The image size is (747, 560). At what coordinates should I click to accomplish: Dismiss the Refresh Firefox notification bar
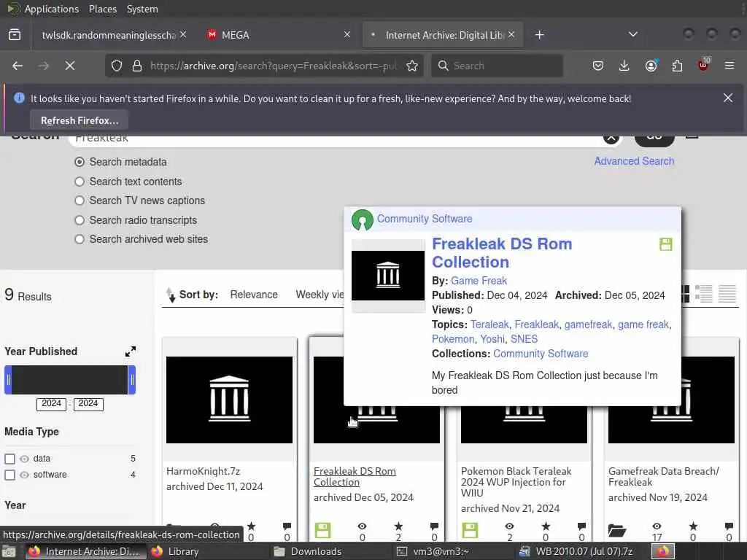[727, 98]
